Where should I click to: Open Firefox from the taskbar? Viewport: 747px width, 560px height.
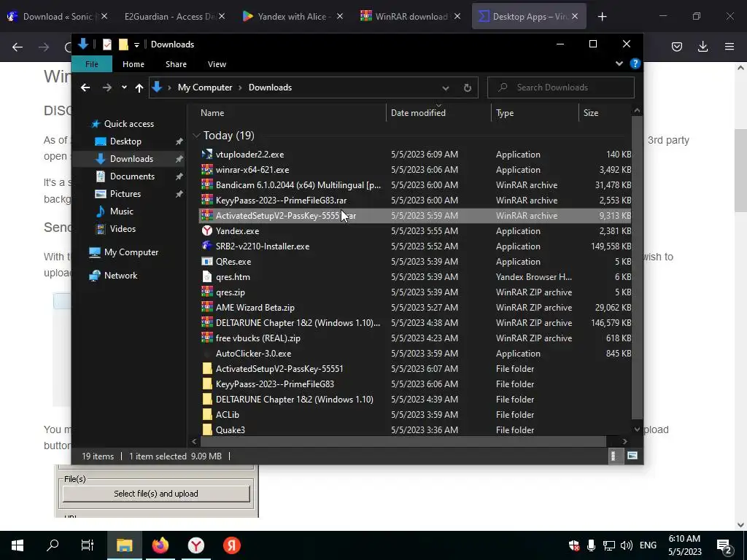click(x=160, y=545)
